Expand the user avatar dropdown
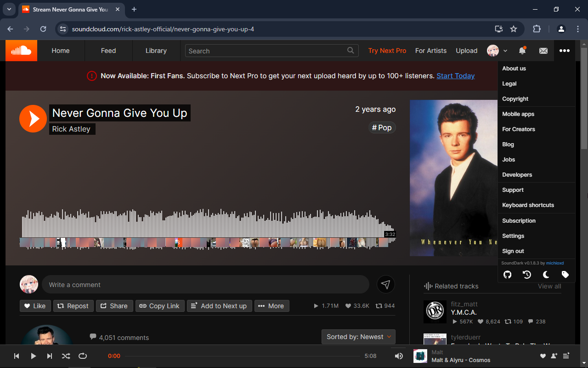Image resolution: width=588 pixels, height=368 pixels. point(497,51)
